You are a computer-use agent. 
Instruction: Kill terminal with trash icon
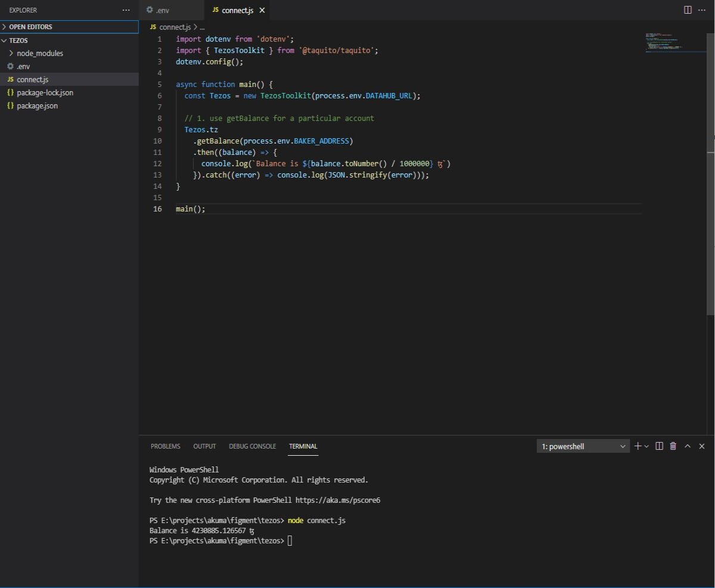(673, 446)
